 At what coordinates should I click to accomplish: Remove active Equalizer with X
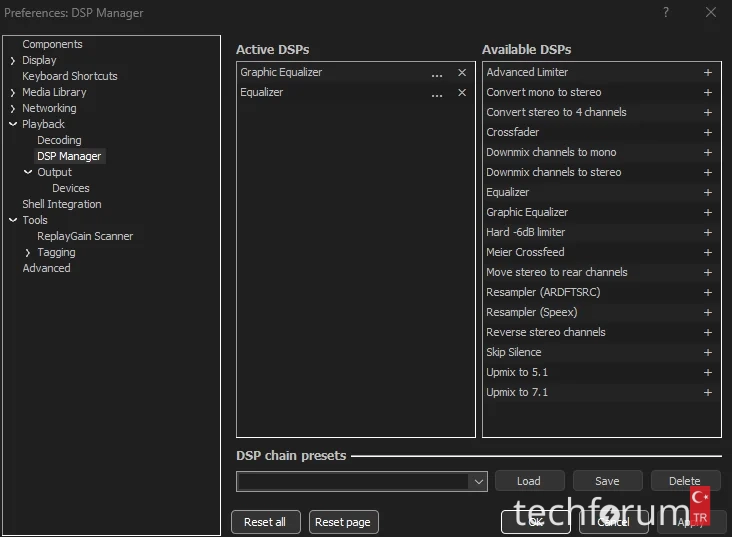coord(462,92)
